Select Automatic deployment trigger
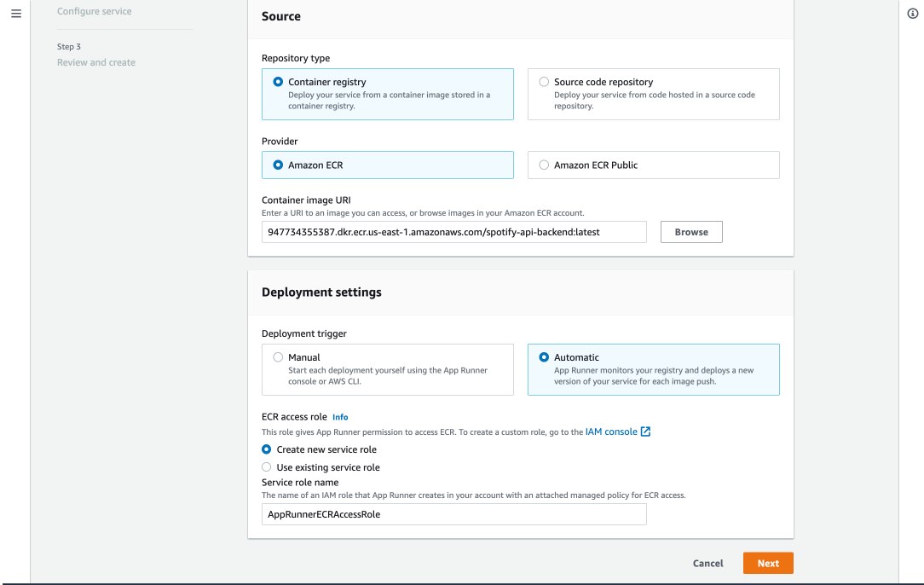The width and height of the screenshot is (924, 585). 544,357
